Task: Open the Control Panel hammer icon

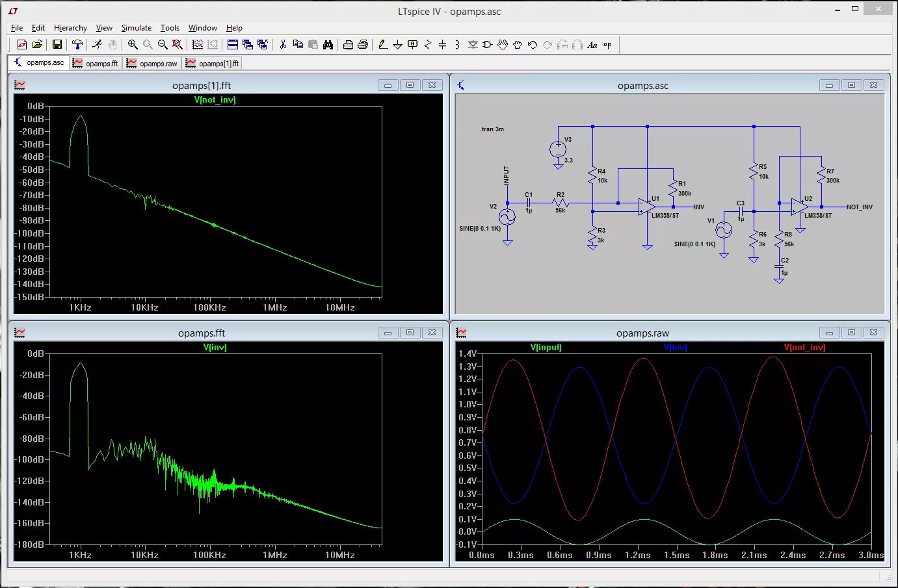Action: tap(77, 45)
